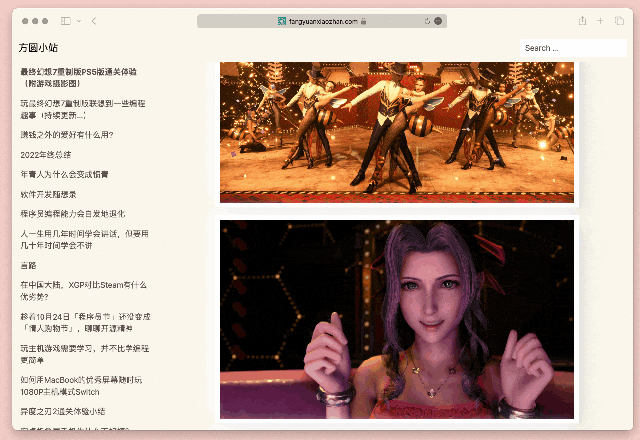Open article 在中国大陆, XGP对比Steam有什么优劣势?

[x=83, y=291]
